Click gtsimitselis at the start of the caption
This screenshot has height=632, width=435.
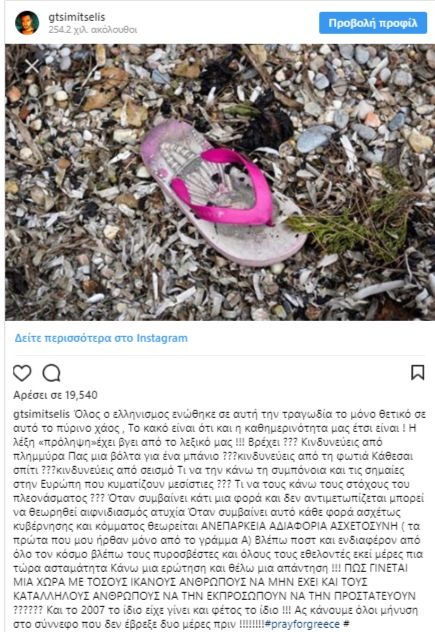42,415
